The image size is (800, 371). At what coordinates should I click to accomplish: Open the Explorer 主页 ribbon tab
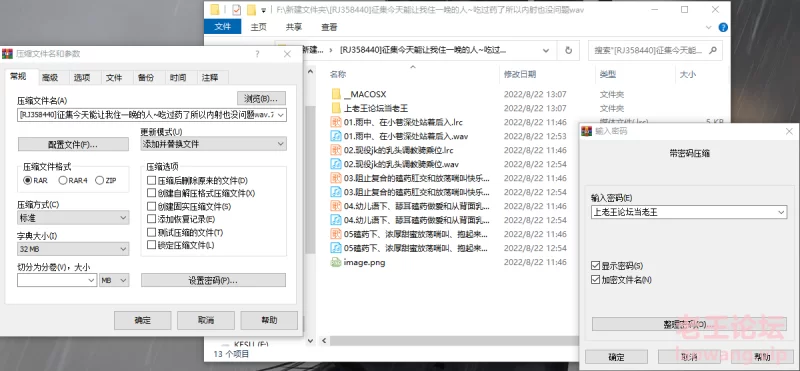tap(259, 27)
